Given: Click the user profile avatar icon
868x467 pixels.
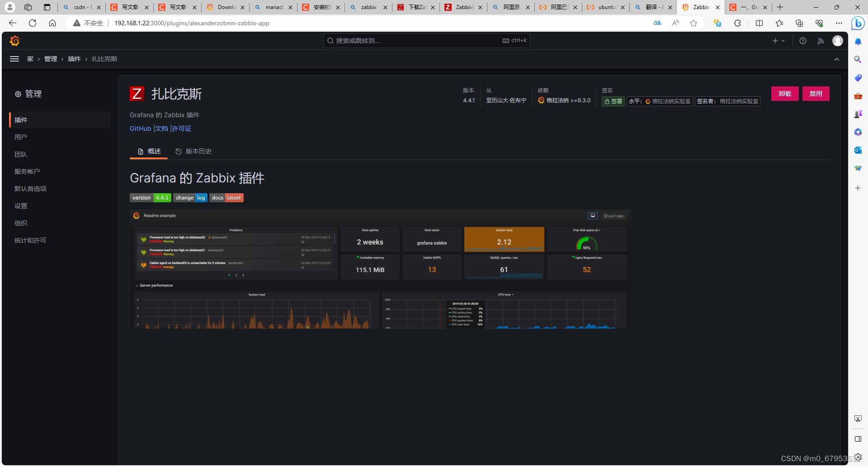Looking at the screenshot, I should pos(838,41).
